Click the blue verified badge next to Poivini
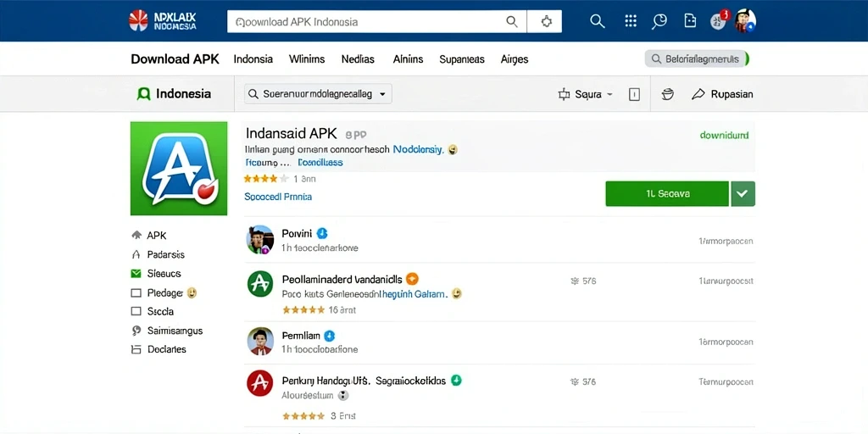This screenshot has height=434, width=868. coord(322,233)
